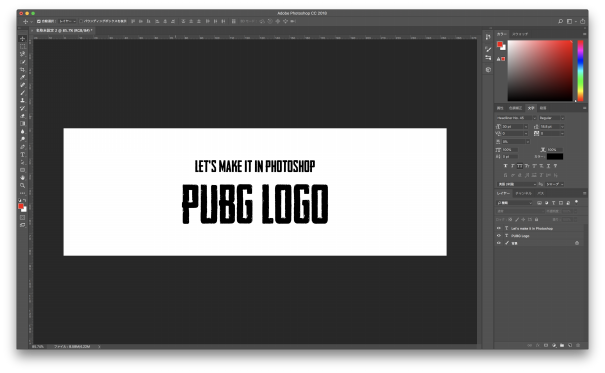The width and height of the screenshot is (605, 373).
Task: Click the link layers icon
Action: (530, 345)
